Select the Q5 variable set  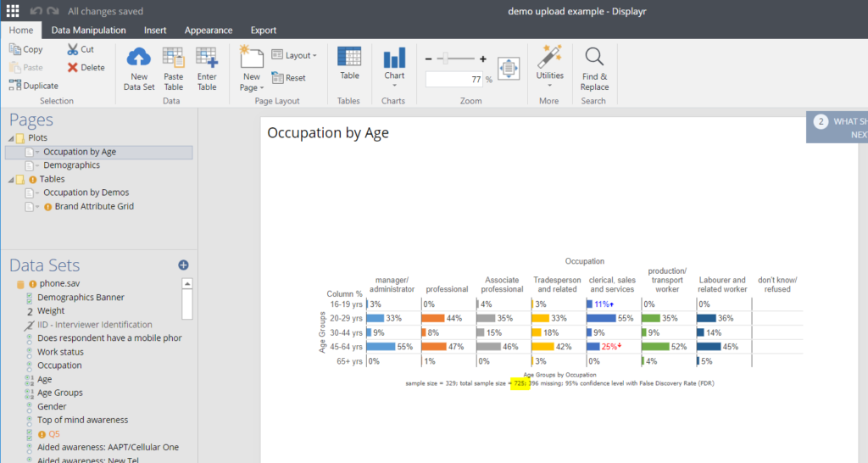53,434
